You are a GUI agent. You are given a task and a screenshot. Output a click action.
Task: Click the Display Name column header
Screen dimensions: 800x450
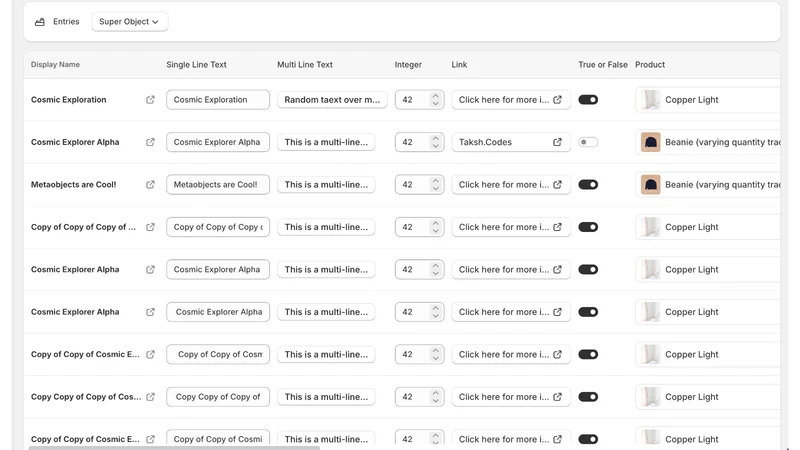coord(55,65)
